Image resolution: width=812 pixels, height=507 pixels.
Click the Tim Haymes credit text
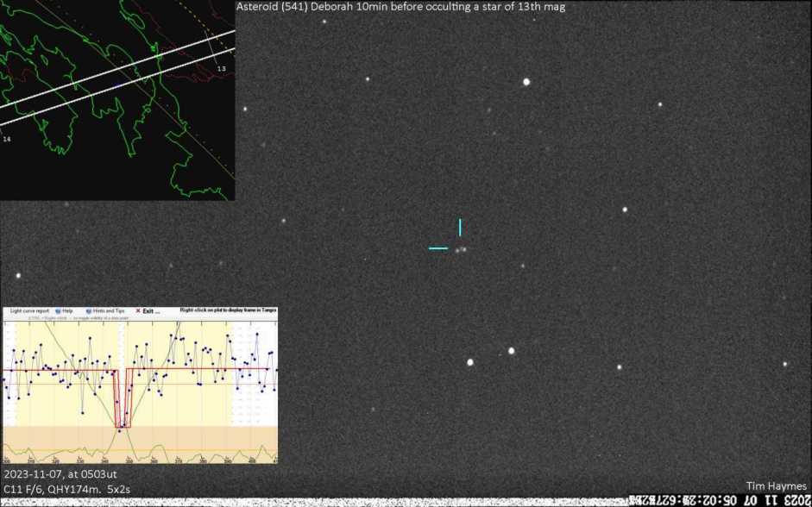tap(777, 487)
